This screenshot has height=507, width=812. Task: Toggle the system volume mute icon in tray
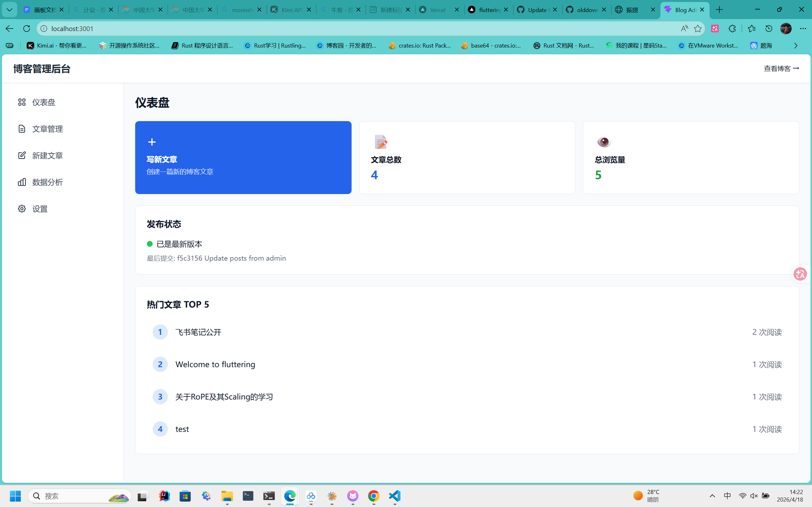tap(754, 496)
